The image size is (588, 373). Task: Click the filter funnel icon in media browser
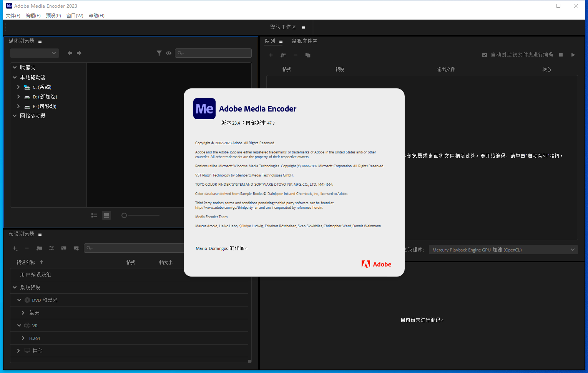click(x=159, y=53)
